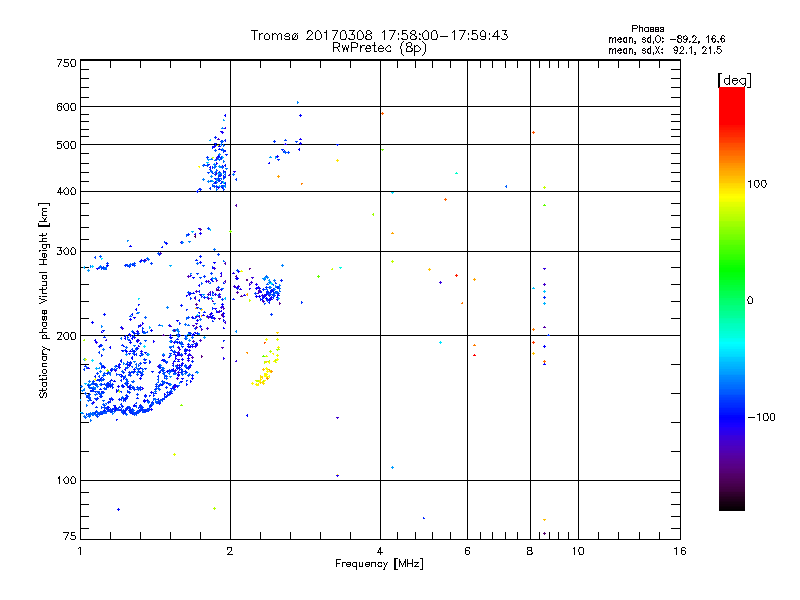This screenshot has height=600, width=800.
Task: Click the x-axis tick label "4"
Action: [x=380, y=551]
